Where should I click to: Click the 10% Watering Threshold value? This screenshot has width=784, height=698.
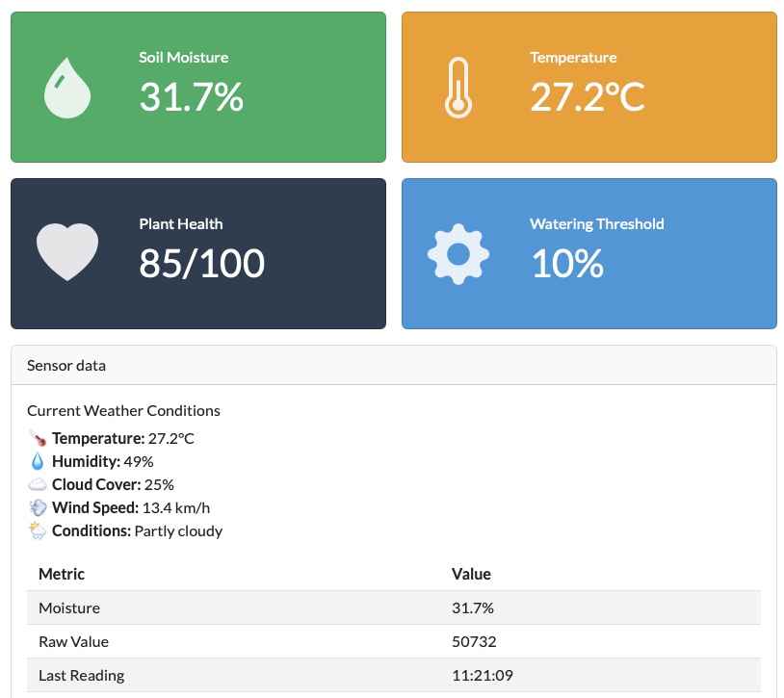tap(567, 264)
